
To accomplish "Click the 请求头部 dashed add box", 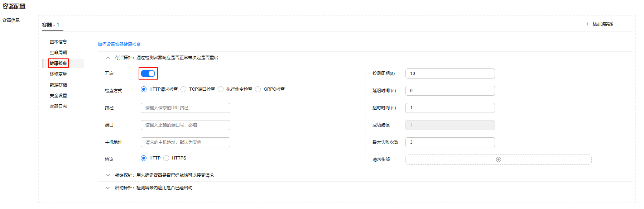I will point(499,160).
